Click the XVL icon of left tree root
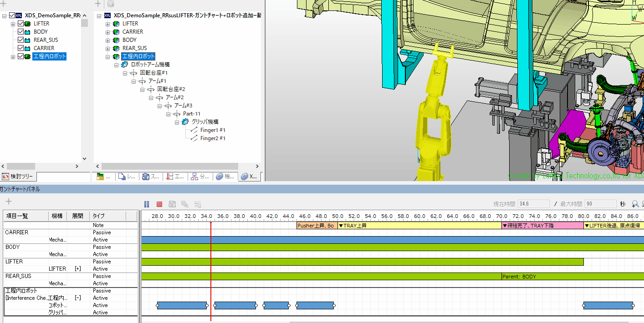Screen dimensions: 644x323 coord(19,15)
